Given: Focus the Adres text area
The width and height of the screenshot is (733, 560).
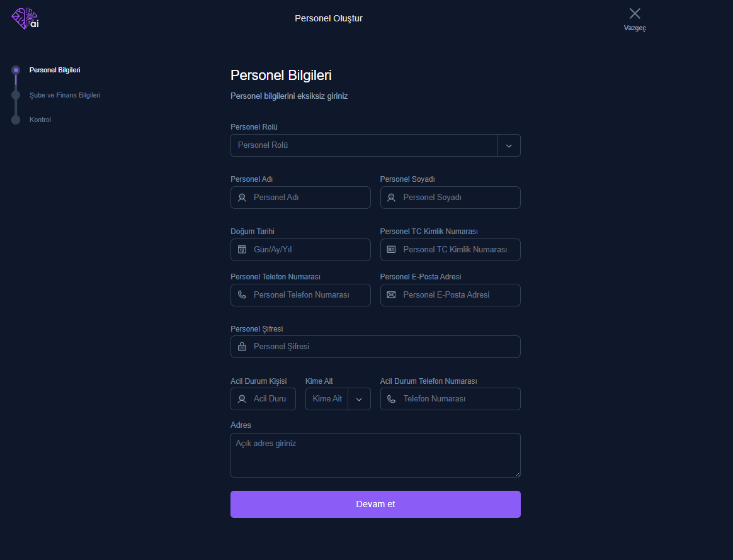Looking at the screenshot, I should click(375, 456).
